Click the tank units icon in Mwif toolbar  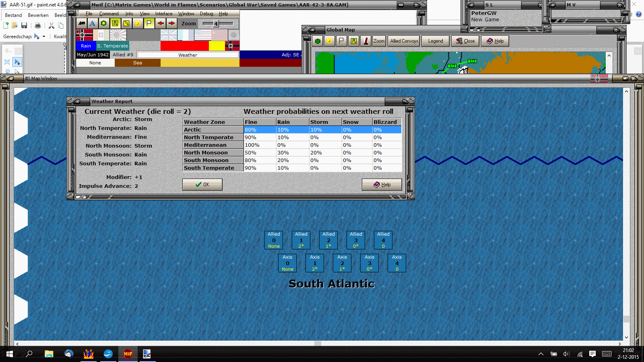pyautogui.click(x=82, y=23)
